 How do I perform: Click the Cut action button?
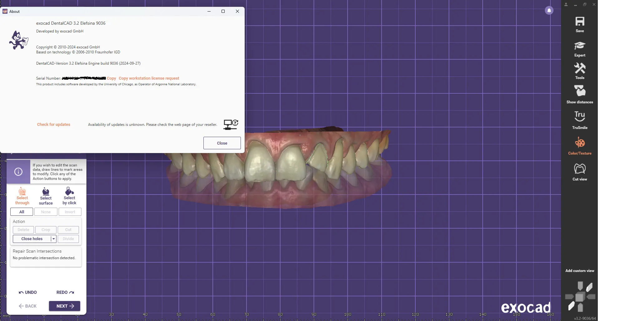[x=68, y=230]
